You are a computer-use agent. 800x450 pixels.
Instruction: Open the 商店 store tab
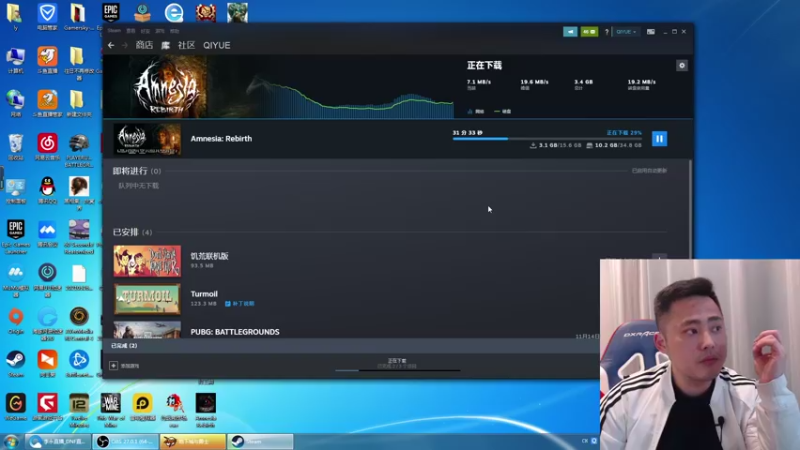tap(144, 45)
